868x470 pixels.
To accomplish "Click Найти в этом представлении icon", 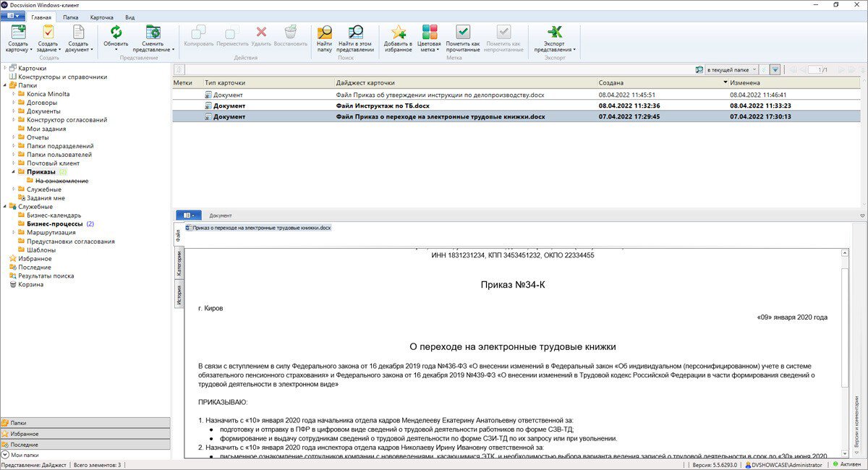I will click(x=355, y=32).
